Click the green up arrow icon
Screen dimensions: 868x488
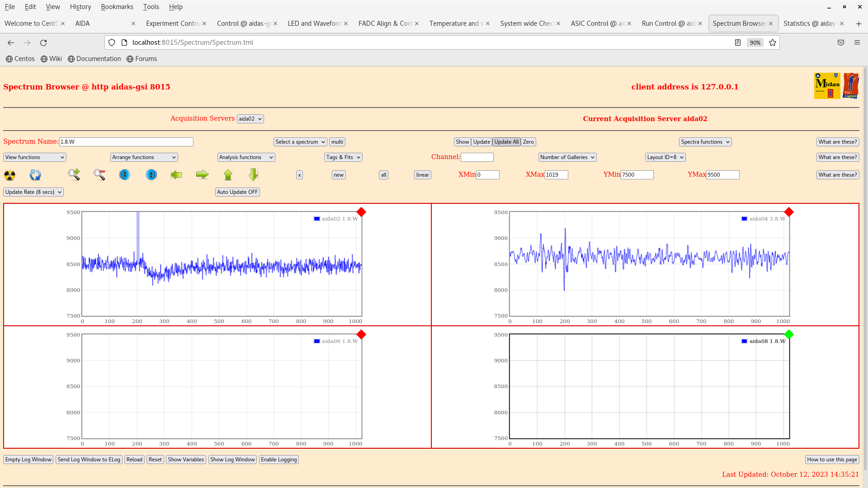(x=228, y=175)
